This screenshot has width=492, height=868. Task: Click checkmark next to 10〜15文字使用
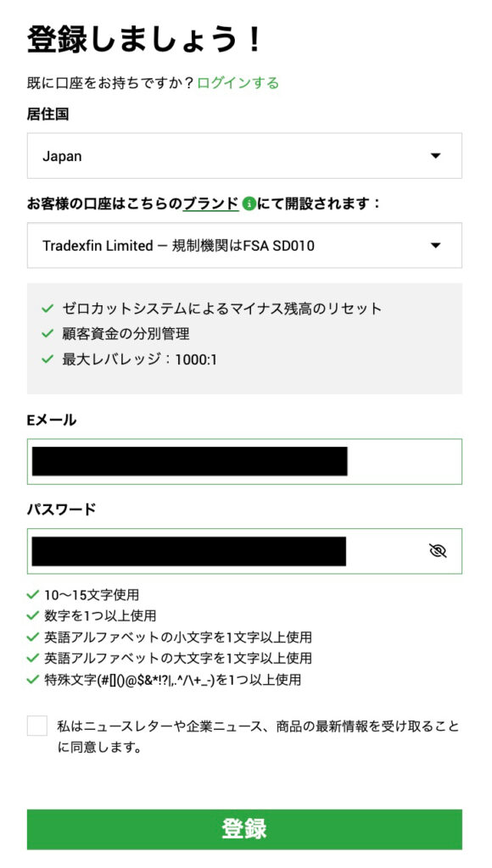point(33,595)
